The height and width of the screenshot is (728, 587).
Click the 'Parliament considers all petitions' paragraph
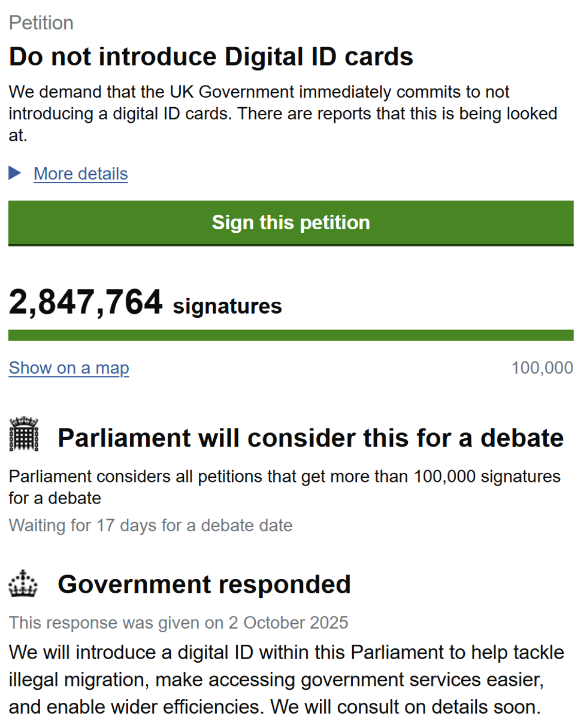(x=285, y=487)
